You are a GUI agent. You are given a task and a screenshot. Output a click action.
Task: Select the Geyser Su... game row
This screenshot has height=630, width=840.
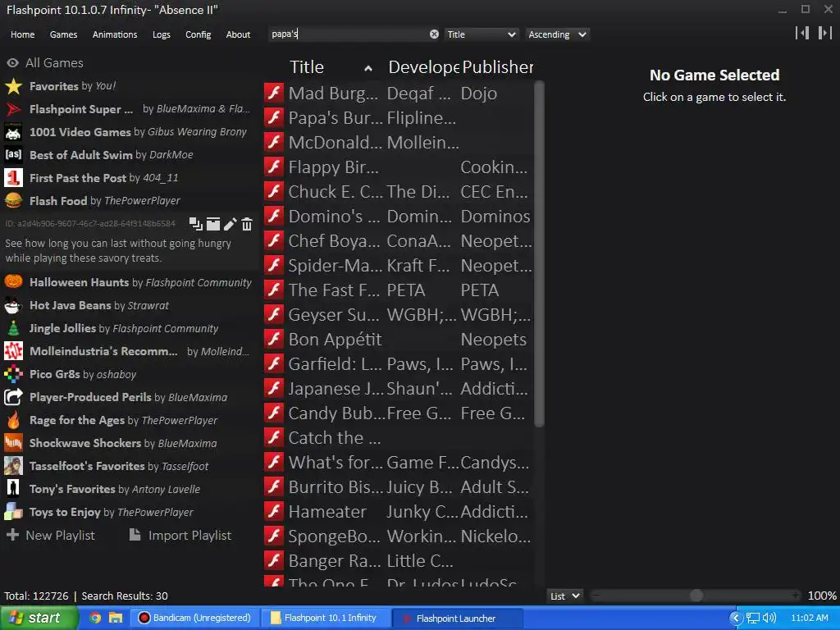coord(399,314)
